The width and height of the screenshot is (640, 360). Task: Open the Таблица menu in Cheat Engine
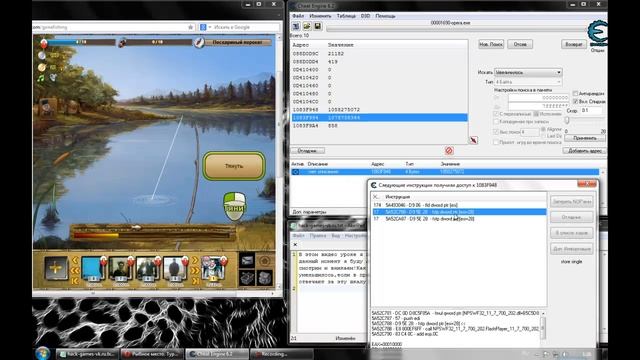[346, 16]
